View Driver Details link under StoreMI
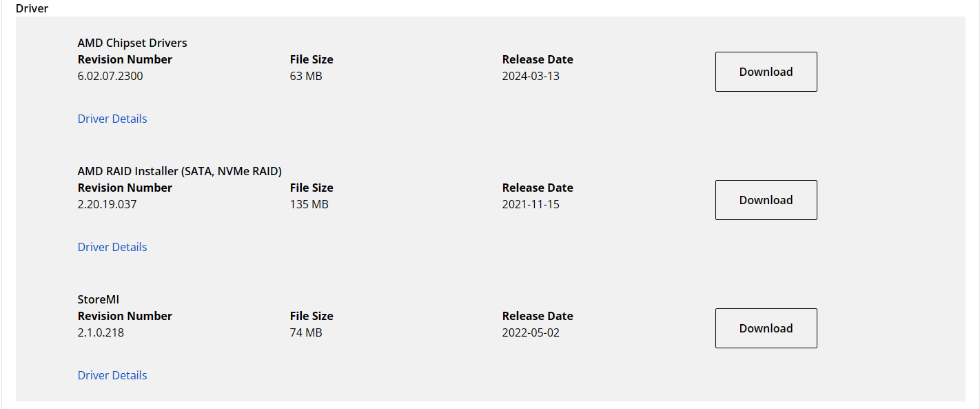 click(x=112, y=375)
